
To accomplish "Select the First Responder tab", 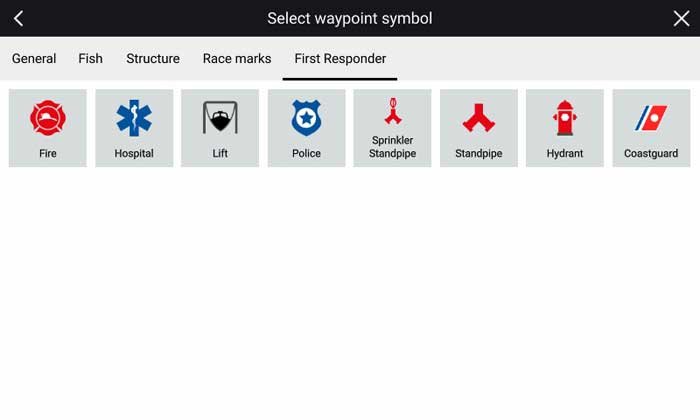I will pos(340,59).
